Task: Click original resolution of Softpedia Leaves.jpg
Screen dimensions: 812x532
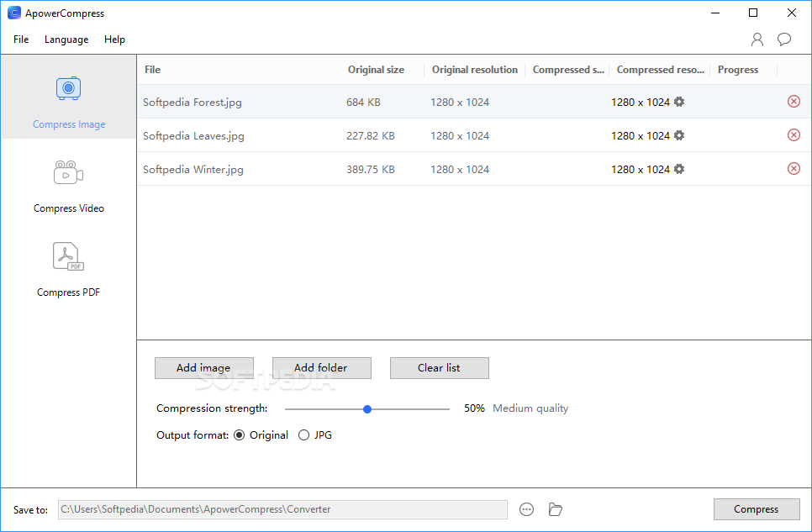Action: coord(459,135)
